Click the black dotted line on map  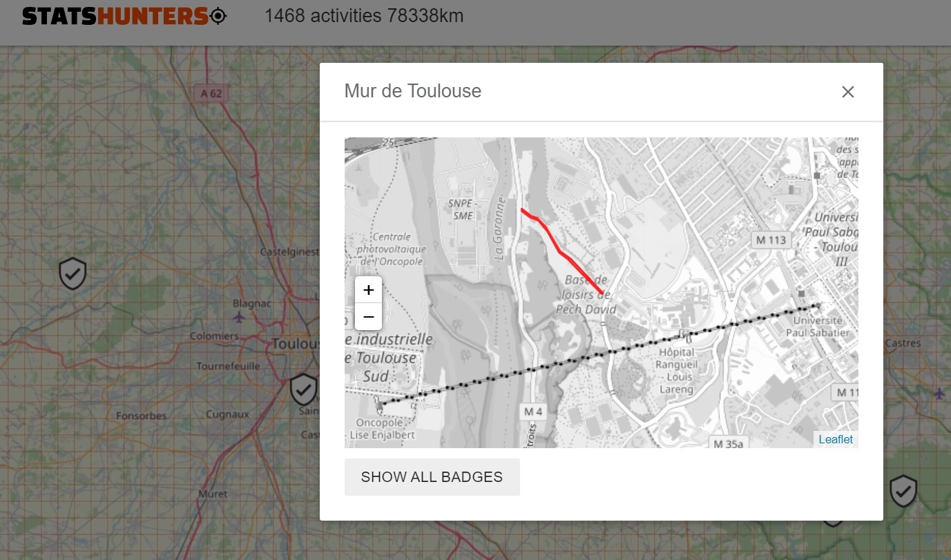(598, 354)
